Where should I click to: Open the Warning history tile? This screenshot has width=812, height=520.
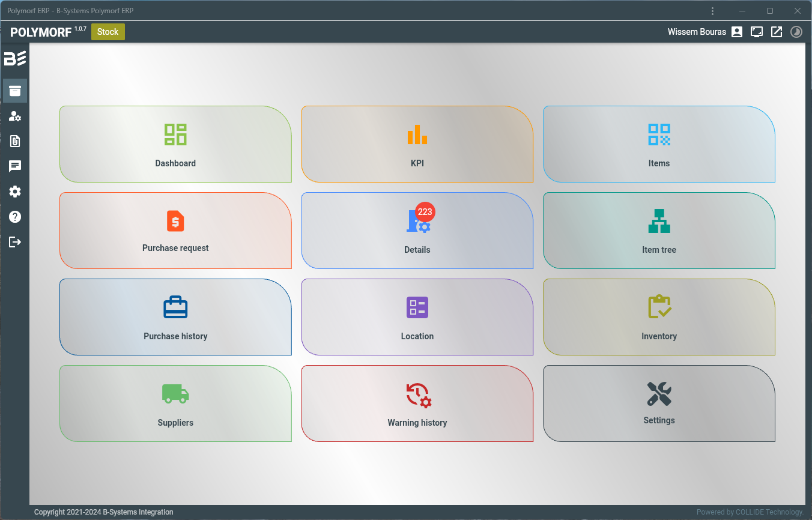(x=417, y=404)
